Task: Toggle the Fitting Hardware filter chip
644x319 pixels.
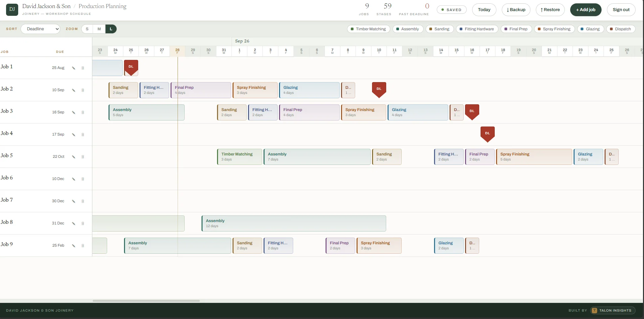Action: pos(477,29)
